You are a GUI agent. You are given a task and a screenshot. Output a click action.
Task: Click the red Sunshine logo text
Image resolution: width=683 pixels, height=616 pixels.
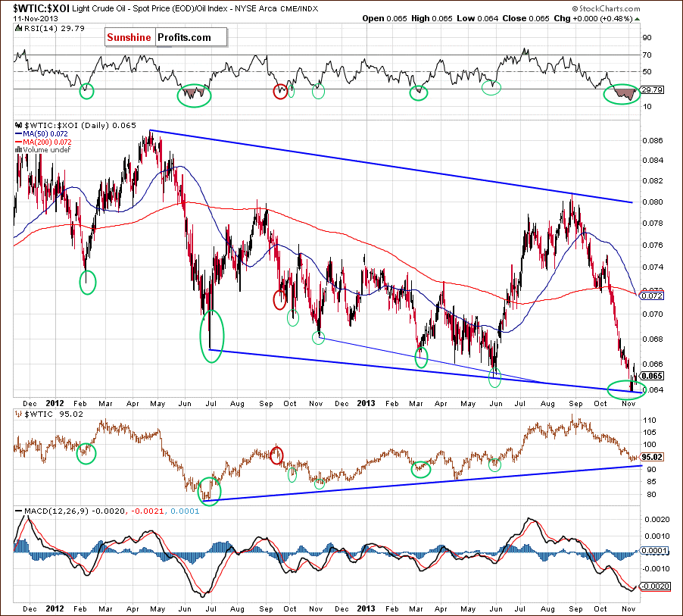point(129,37)
